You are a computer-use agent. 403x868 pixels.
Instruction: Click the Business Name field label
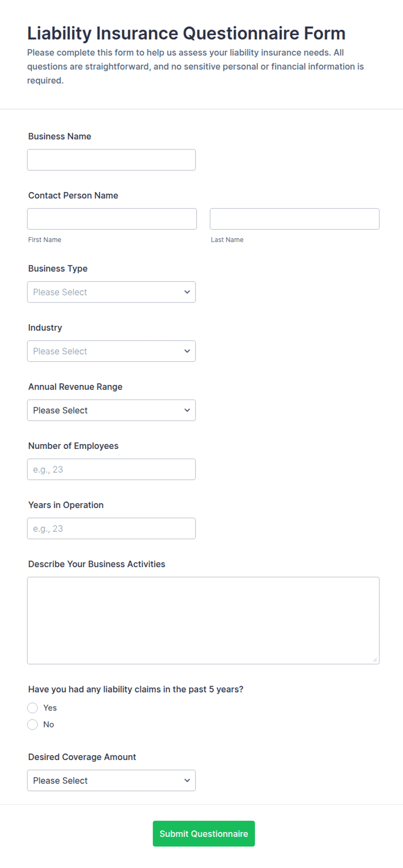point(60,136)
